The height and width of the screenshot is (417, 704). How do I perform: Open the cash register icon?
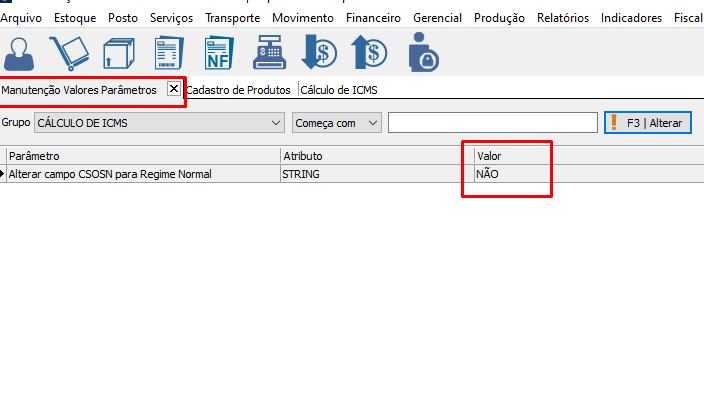pyautogui.click(x=268, y=53)
